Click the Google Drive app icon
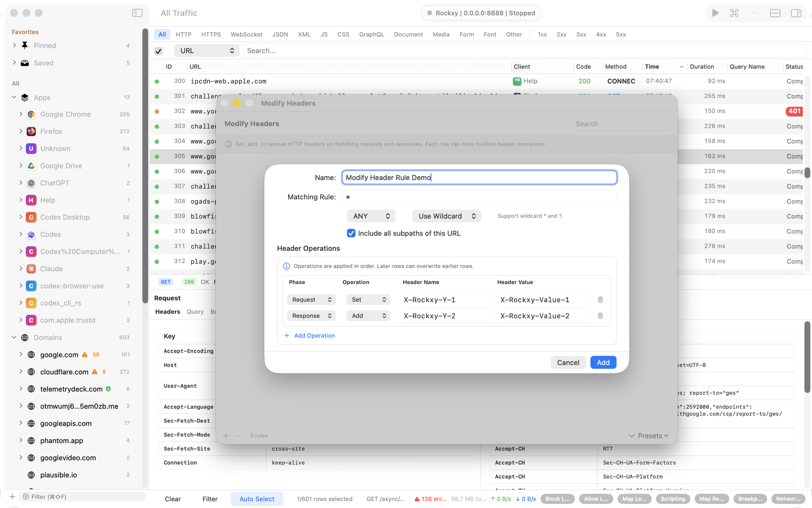The width and height of the screenshot is (812, 508). [31, 166]
